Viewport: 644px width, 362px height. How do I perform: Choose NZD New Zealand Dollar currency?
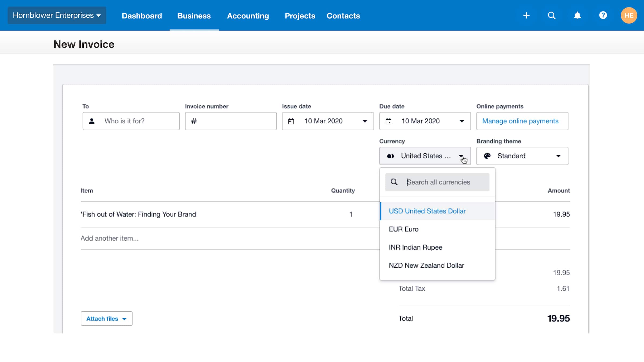[x=426, y=265]
